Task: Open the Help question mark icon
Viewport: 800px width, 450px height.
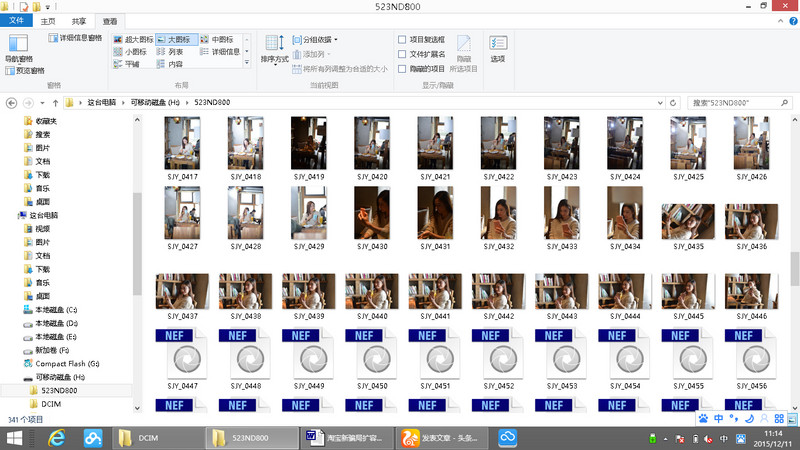Action: (793, 21)
